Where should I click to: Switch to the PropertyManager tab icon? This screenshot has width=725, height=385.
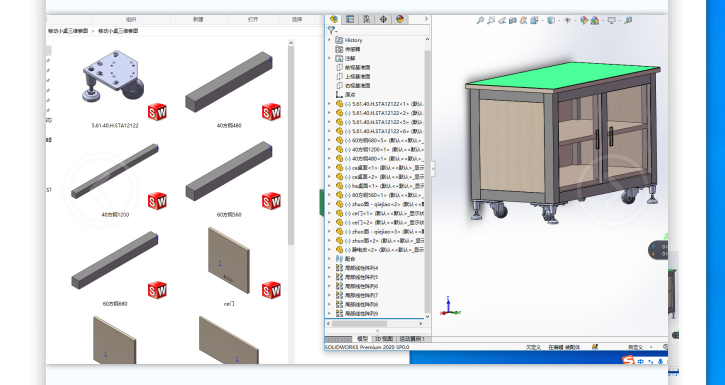point(350,19)
